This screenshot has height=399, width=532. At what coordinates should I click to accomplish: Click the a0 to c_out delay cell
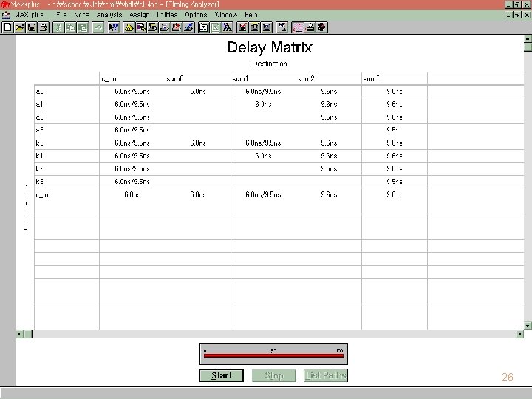pos(132,92)
